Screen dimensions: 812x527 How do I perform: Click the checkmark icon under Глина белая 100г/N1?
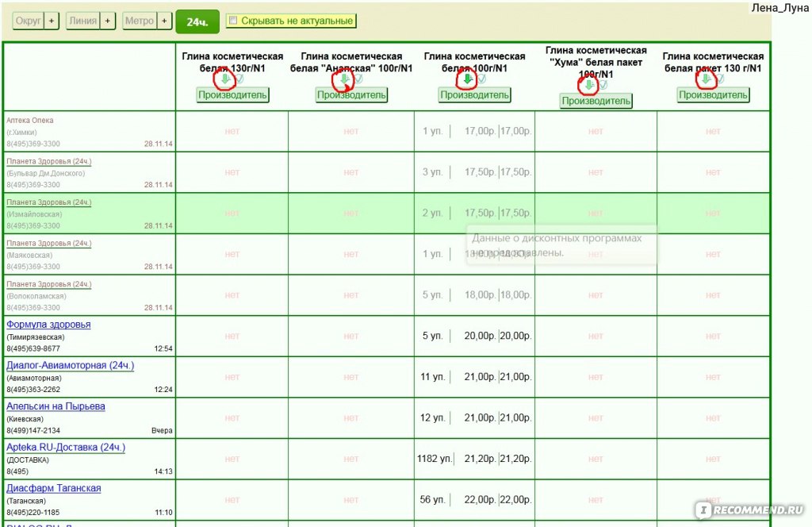pos(481,79)
